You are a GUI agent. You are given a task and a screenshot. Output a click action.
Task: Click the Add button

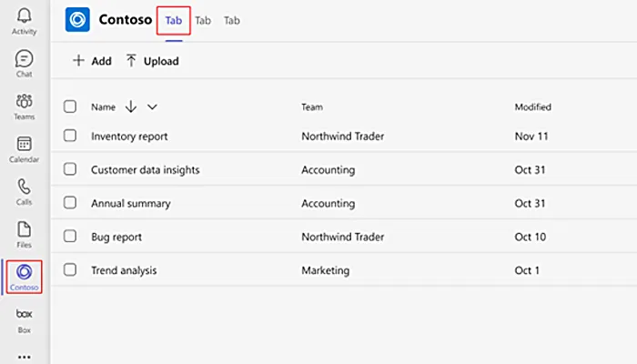point(92,61)
